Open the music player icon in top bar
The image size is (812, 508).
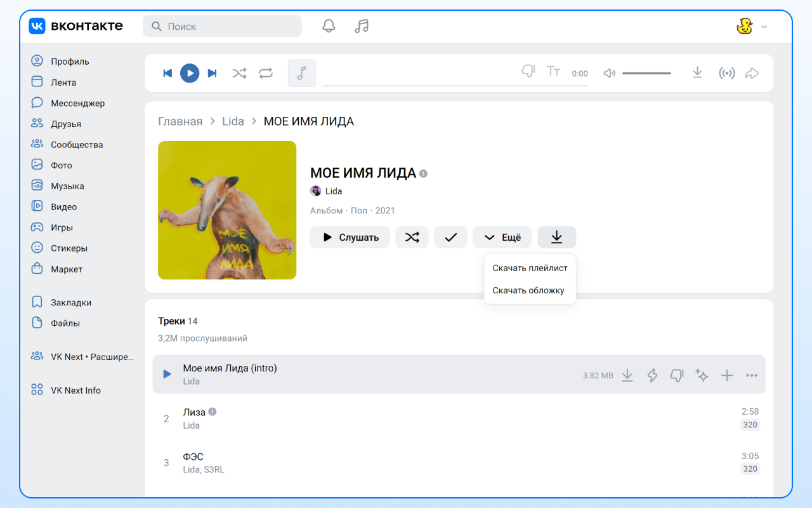(x=361, y=26)
